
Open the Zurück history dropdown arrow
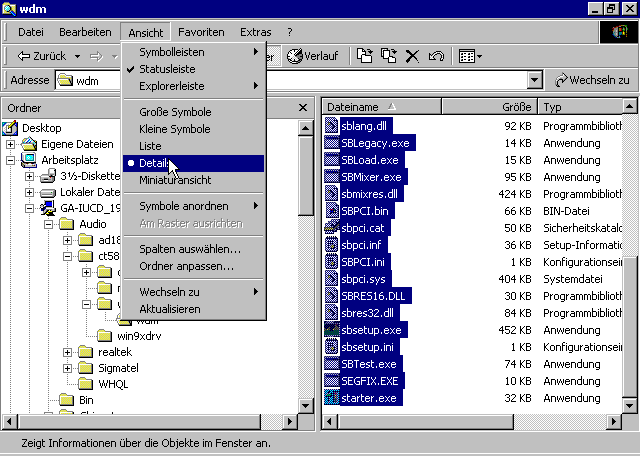coord(77,56)
